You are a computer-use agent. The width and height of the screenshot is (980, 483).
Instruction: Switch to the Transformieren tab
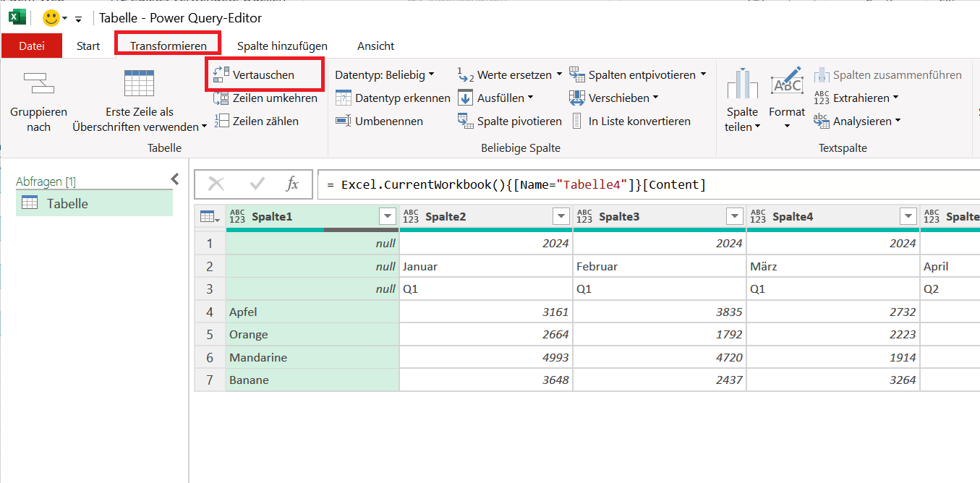[169, 46]
